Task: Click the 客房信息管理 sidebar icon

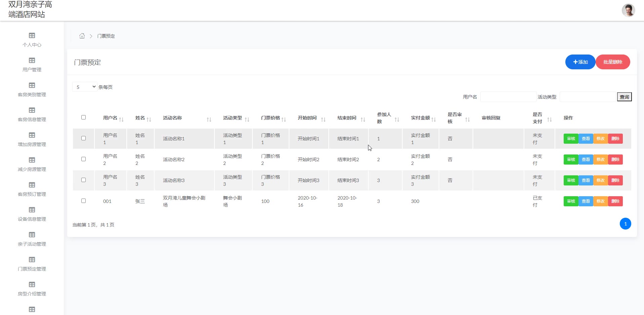Action: tap(32, 110)
